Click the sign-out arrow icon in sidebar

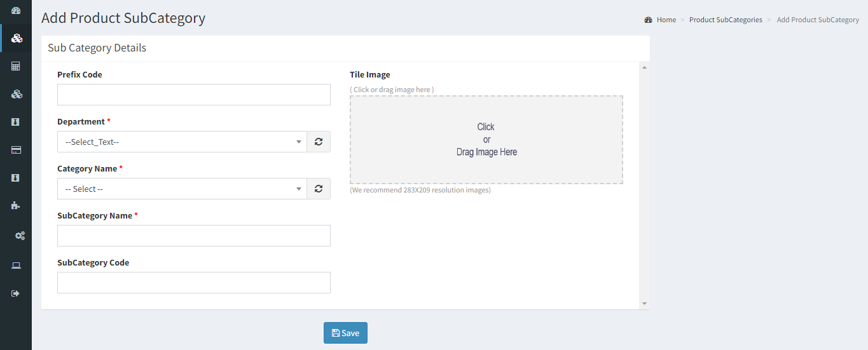point(16,293)
